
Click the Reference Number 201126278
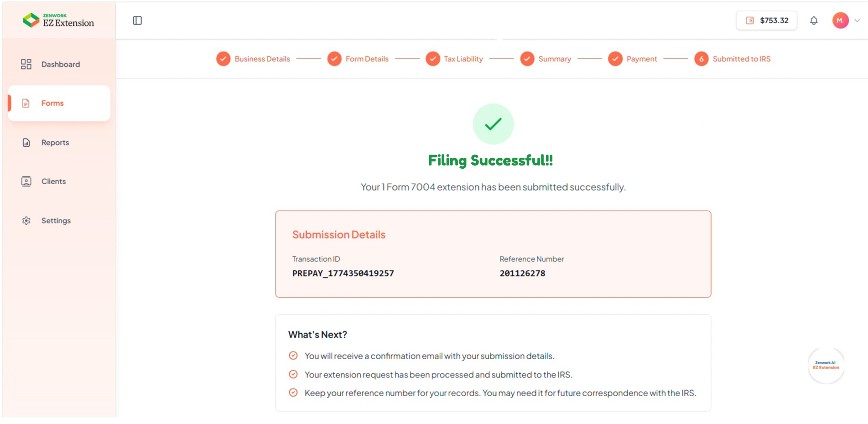[522, 274]
